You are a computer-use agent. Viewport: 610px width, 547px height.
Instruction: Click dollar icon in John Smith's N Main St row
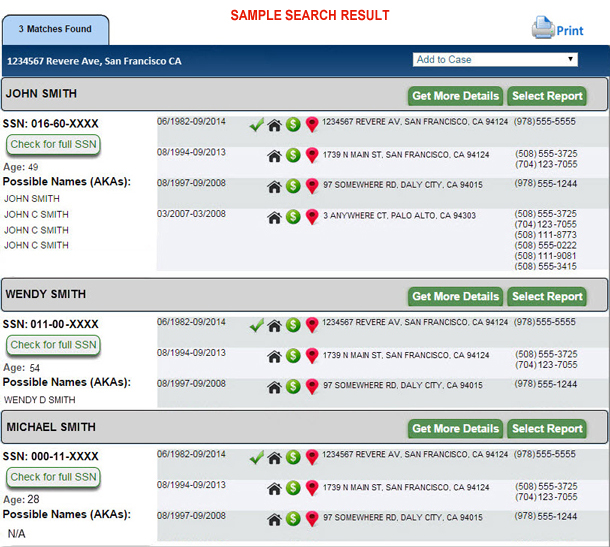coord(293,155)
